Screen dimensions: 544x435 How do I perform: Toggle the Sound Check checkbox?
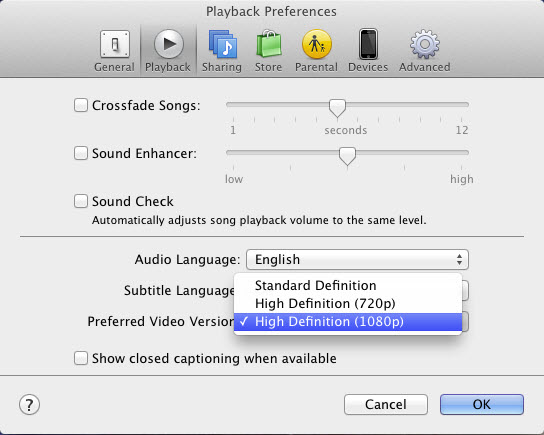[x=81, y=201]
